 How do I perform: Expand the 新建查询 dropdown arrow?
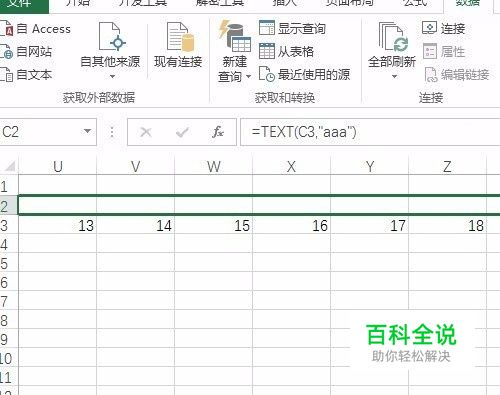coord(248,77)
